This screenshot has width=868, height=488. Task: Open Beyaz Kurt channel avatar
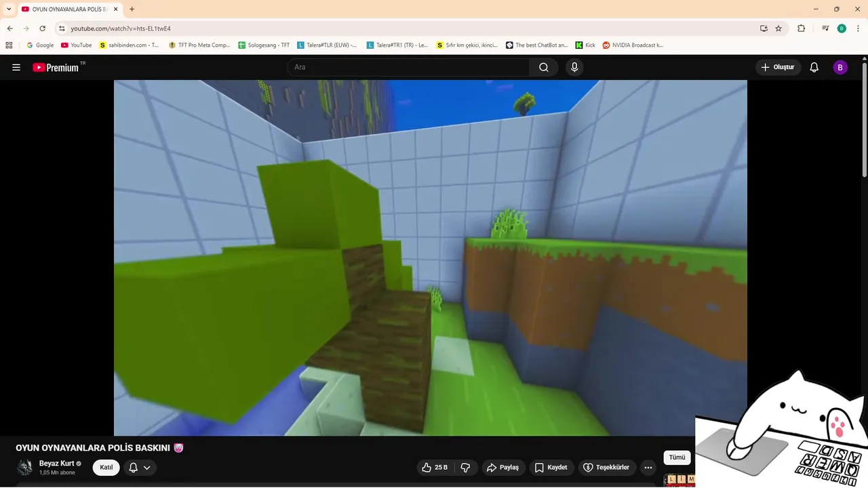25,467
